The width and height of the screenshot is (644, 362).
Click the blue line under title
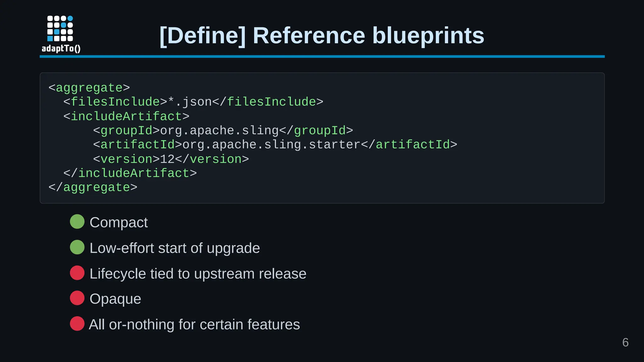(x=322, y=57)
